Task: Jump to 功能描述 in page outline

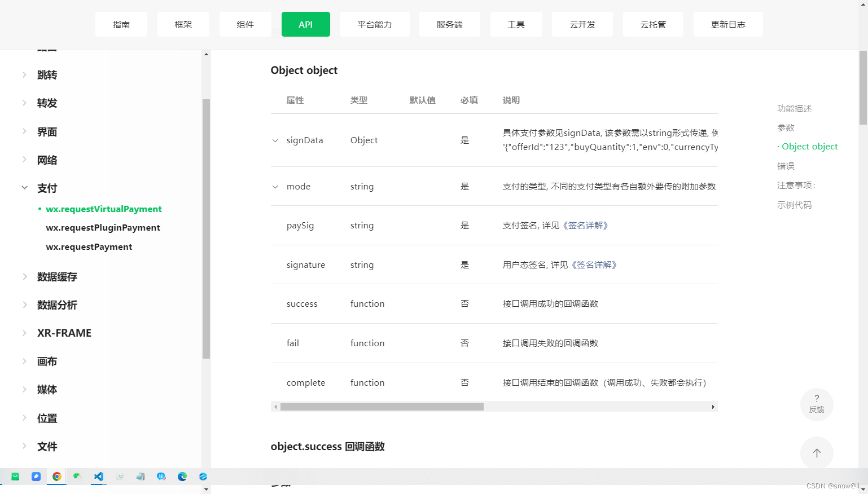Action: (794, 108)
